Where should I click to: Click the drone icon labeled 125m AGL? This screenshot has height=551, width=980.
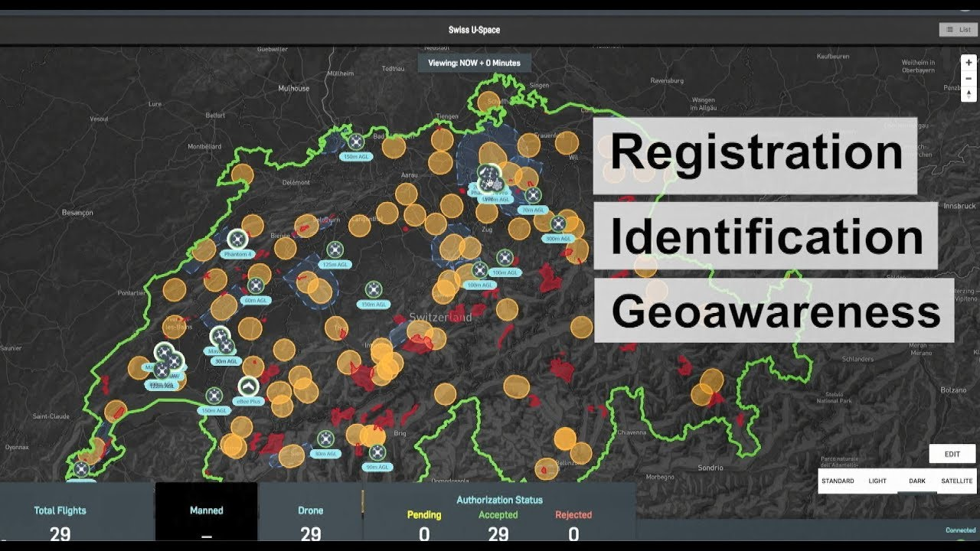335,249
